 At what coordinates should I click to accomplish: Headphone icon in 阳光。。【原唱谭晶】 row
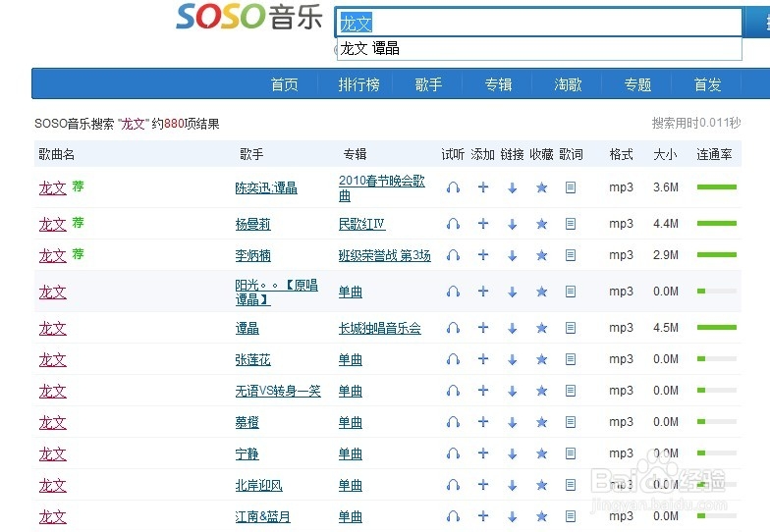pos(454,292)
